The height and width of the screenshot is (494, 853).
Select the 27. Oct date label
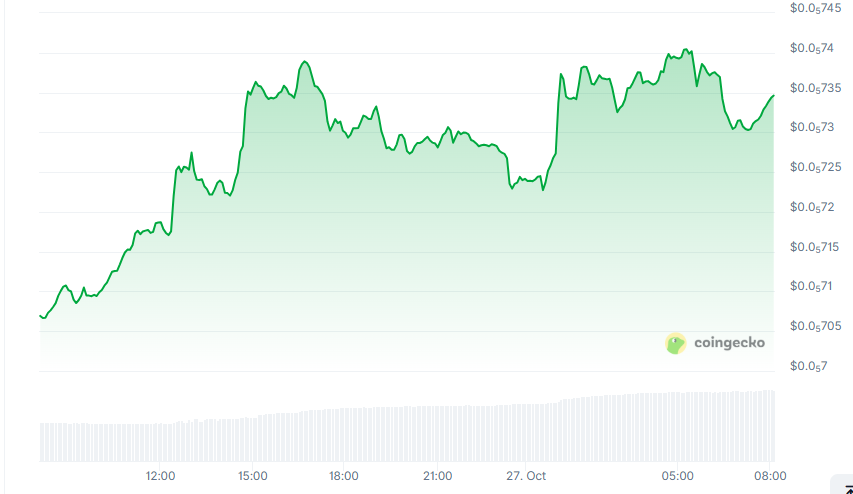tap(524, 476)
